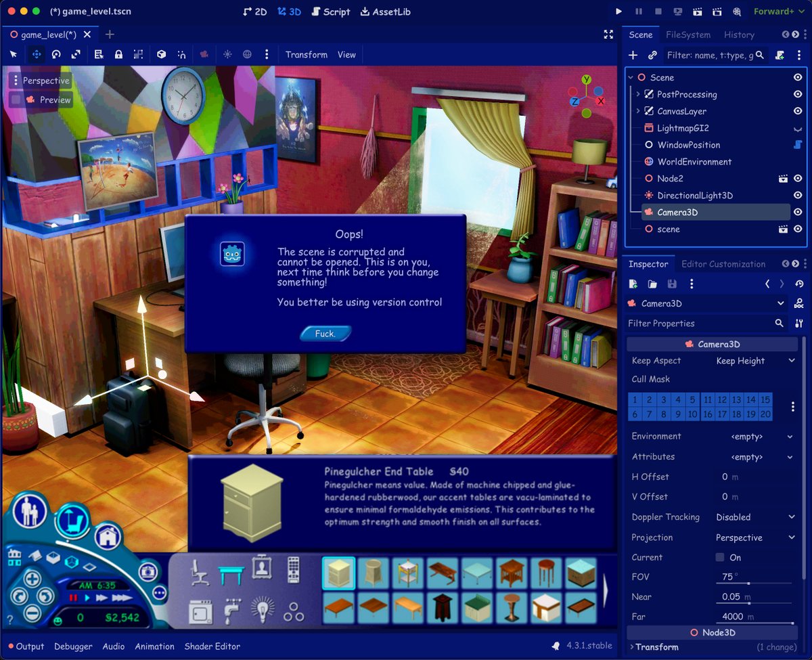Open the property tools sliders icon

coord(799,324)
